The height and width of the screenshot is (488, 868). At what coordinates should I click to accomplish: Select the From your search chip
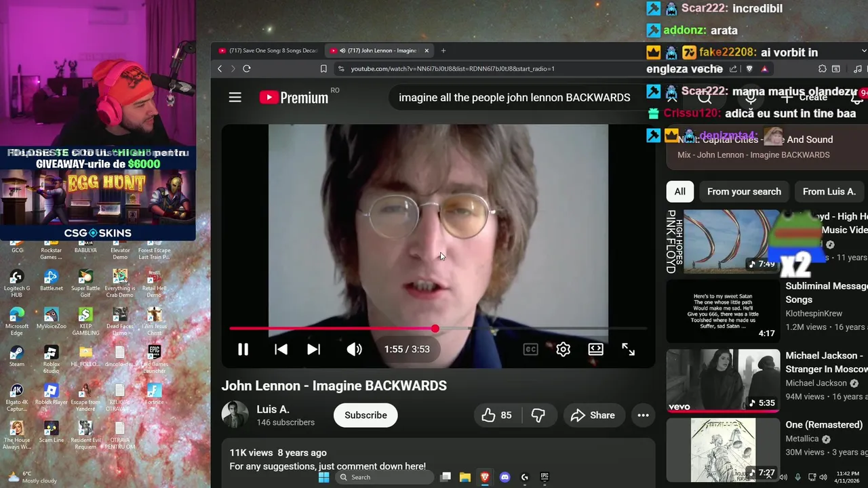[x=744, y=192]
